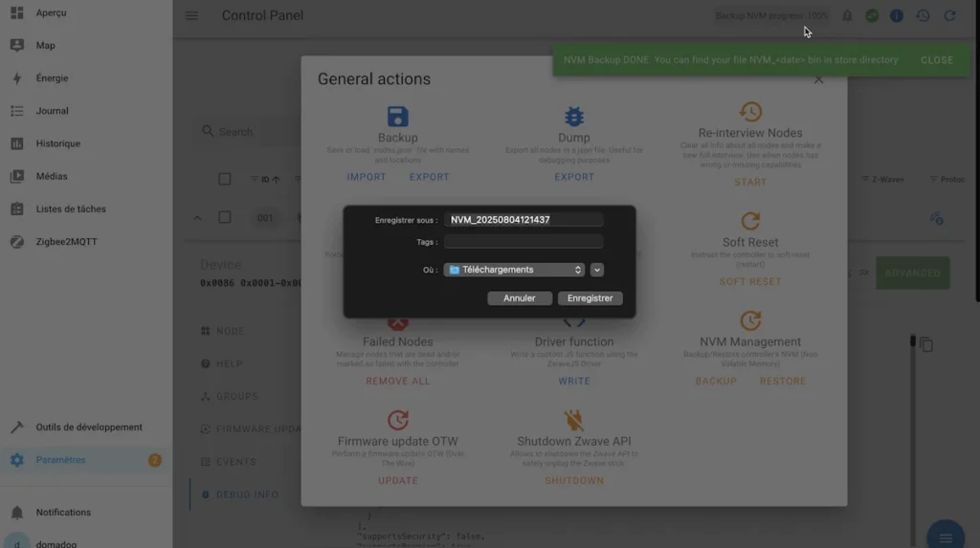Click the Dump bug icon
This screenshot has width=980, height=548.
tap(574, 117)
